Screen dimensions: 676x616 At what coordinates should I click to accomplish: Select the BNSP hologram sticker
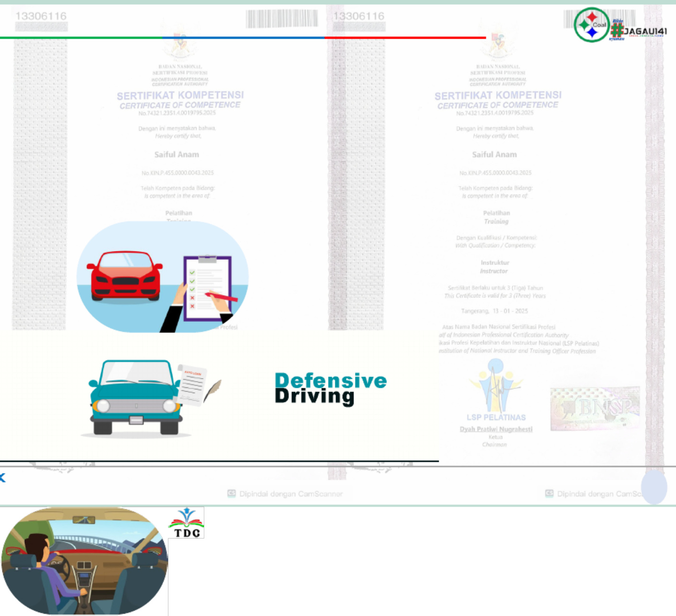click(x=595, y=408)
